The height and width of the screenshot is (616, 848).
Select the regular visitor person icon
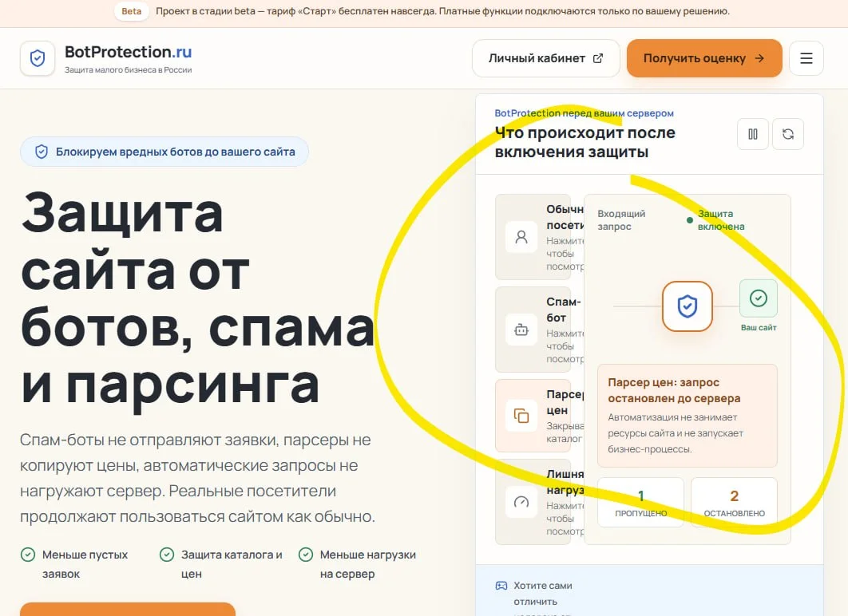521,237
